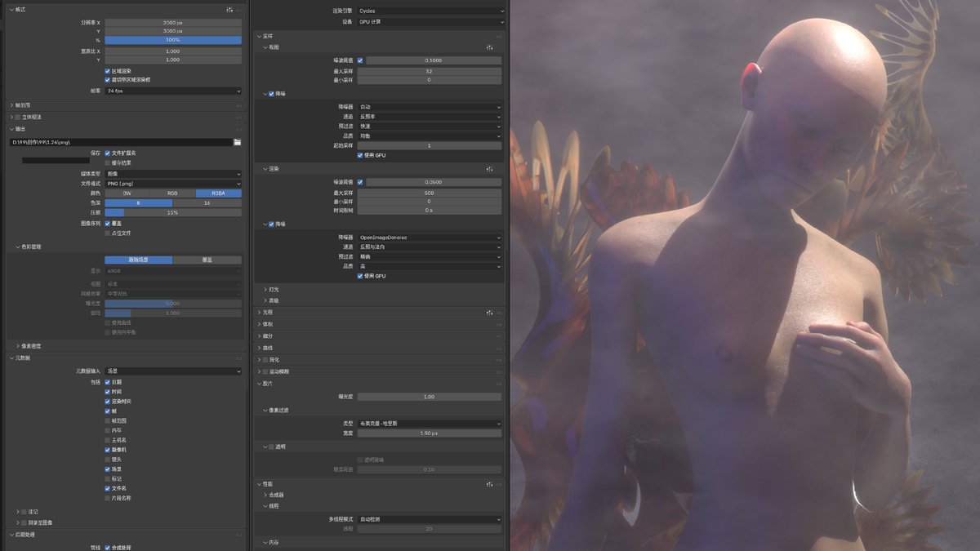Screen dimensions: 980x551
Task: Select RGB color mode
Action: (173, 193)
